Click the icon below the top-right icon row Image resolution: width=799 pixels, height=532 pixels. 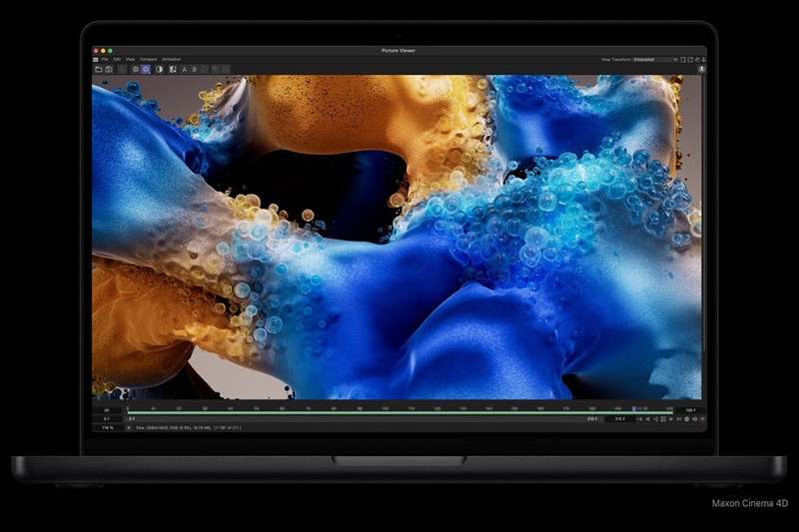point(702,69)
